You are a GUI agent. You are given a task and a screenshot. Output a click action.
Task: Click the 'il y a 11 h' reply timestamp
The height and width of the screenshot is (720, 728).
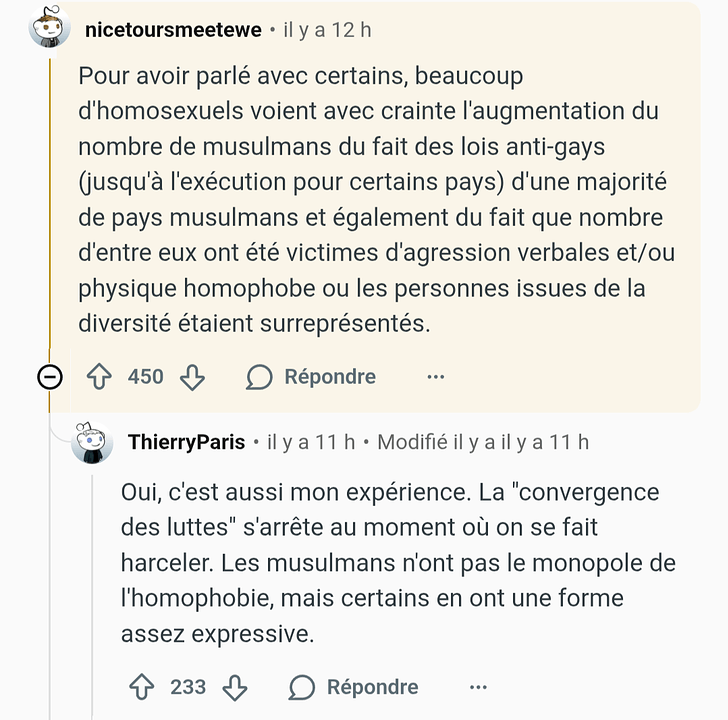pos(311,442)
